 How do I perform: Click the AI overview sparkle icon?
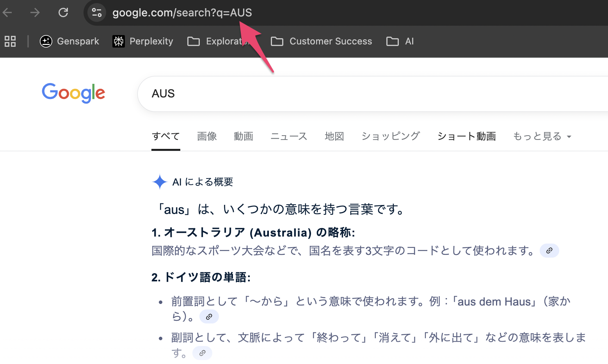tap(160, 182)
